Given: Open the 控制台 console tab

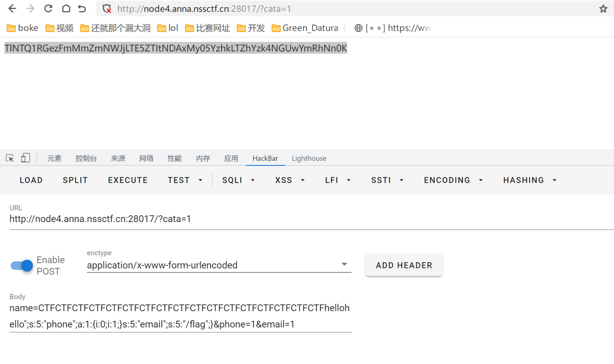Looking at the screenshot, I should pyautogui.click(x=86, y=158).
